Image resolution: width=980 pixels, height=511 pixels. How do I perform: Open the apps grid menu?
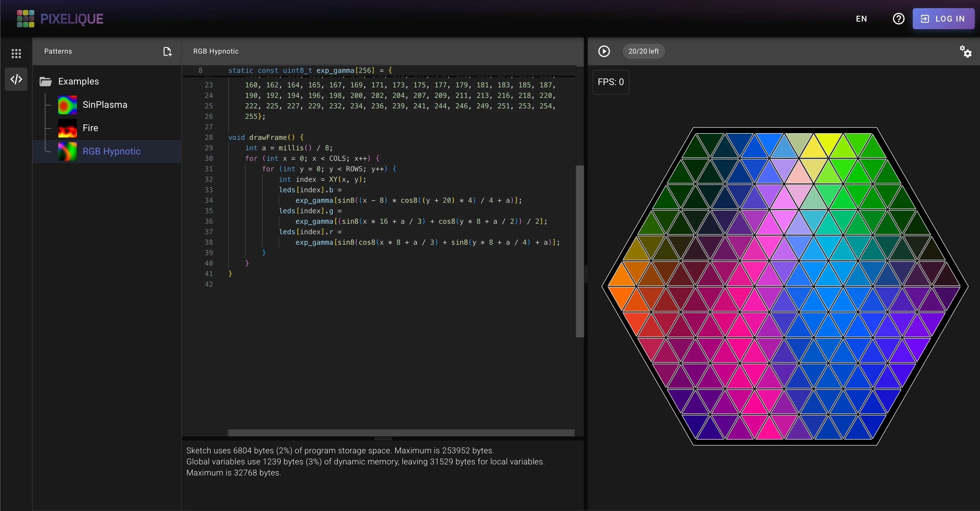[16, 53]
